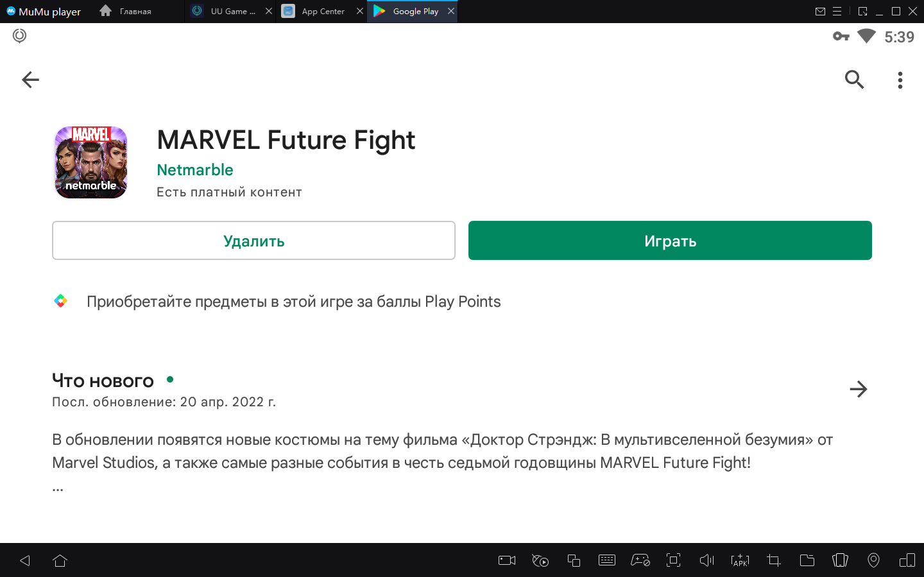Viewport: 924px width, 577px height.
Task: Open the volume speaker icon
Action: tap(706, 560)
